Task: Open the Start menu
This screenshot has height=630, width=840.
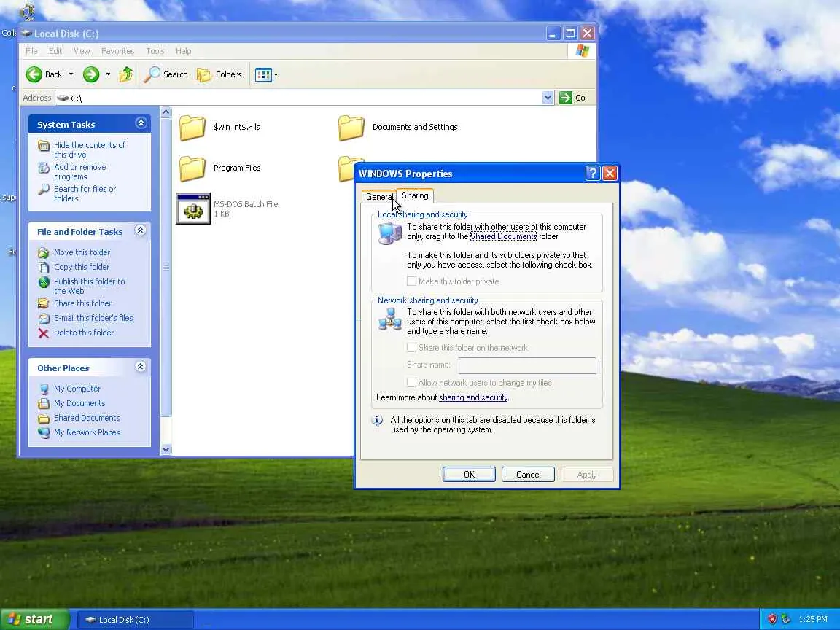Action: click(x=35, y=619)
